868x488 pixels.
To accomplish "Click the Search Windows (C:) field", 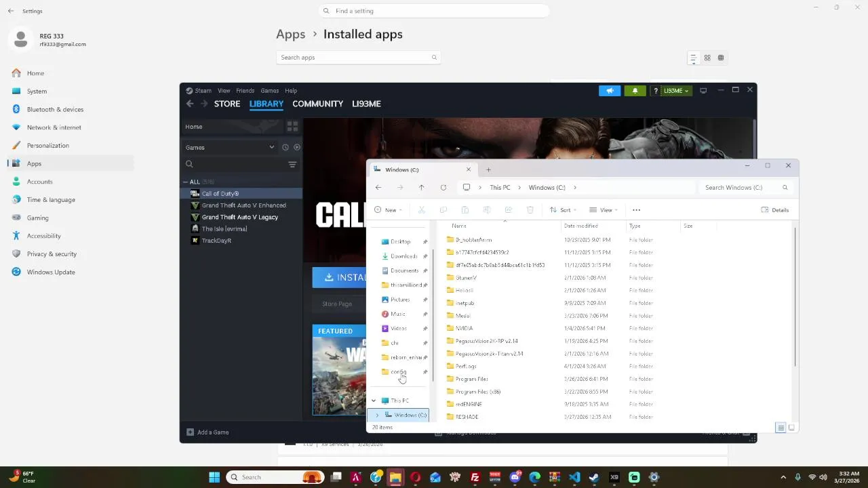I will (x=745, y=188).
